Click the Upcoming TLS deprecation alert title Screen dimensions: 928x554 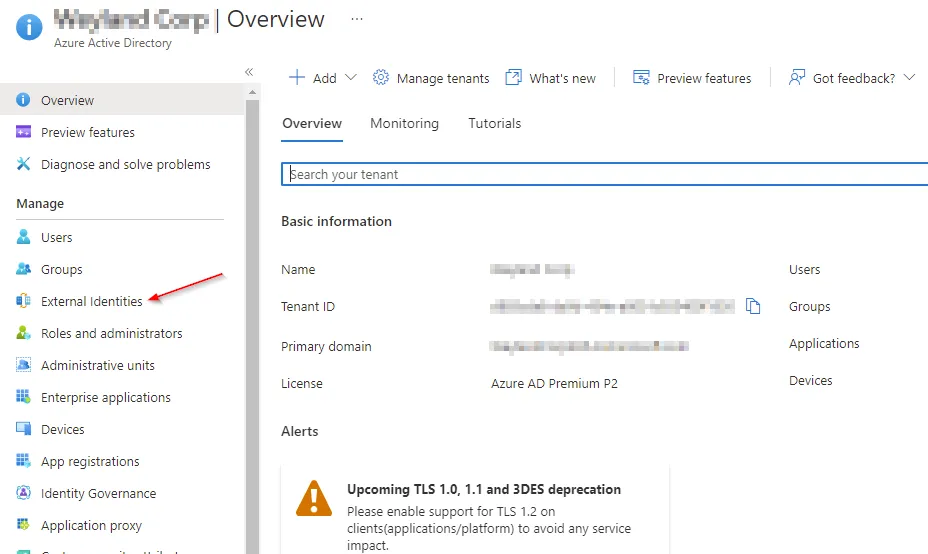484,489
